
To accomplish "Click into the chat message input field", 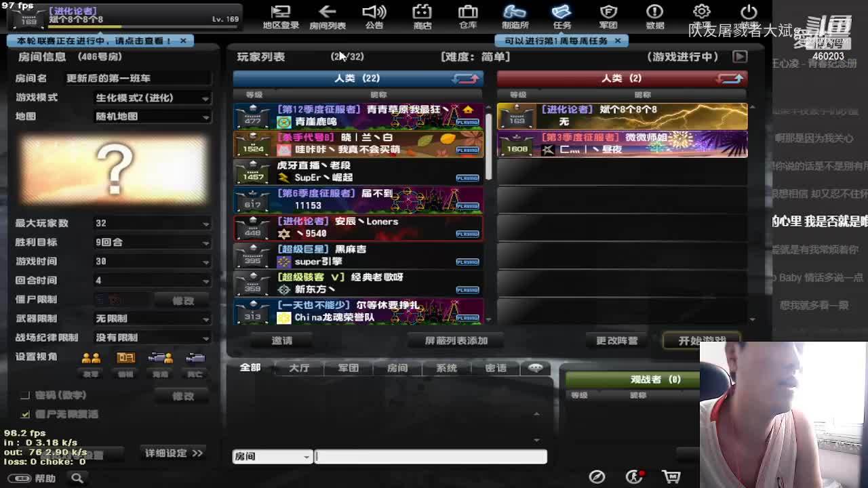I will click(x=431, y=457).
